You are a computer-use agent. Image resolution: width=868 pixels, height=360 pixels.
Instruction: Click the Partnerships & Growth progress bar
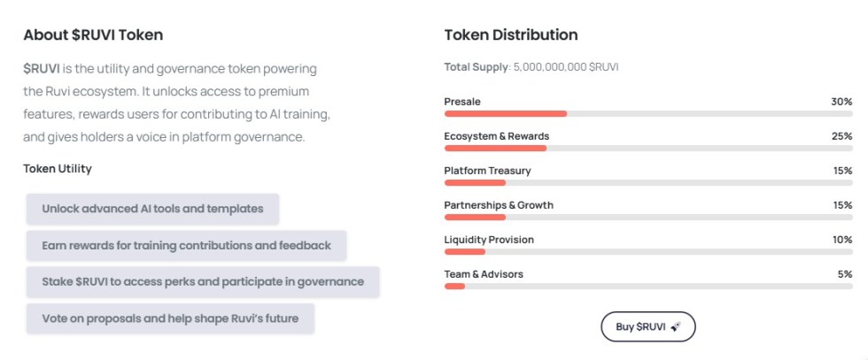tap(647, 218)
